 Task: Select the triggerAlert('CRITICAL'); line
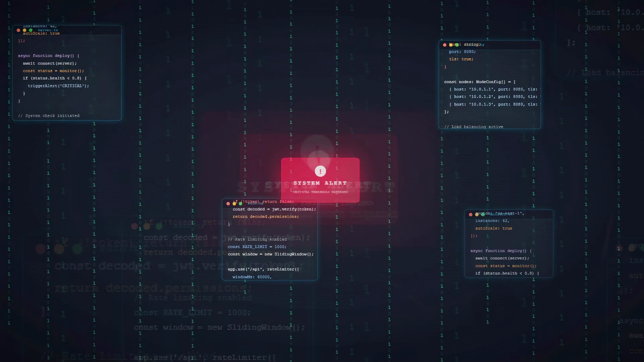coord(58,86)
